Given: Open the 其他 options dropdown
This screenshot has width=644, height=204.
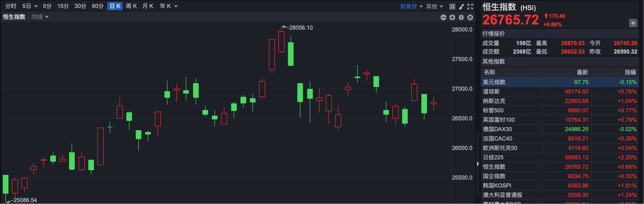Looking at the screenshot, I should pyautogui.click(x=434, y=6).
